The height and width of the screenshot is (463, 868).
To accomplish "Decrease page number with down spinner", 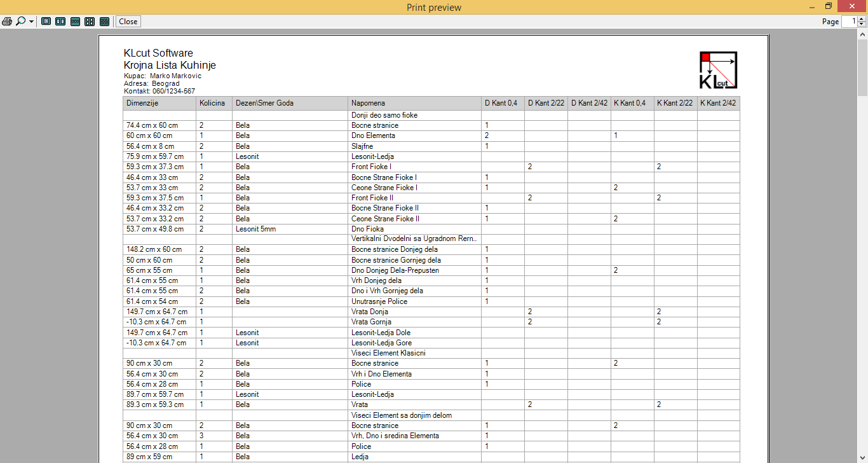I will (x=861, y=24).
